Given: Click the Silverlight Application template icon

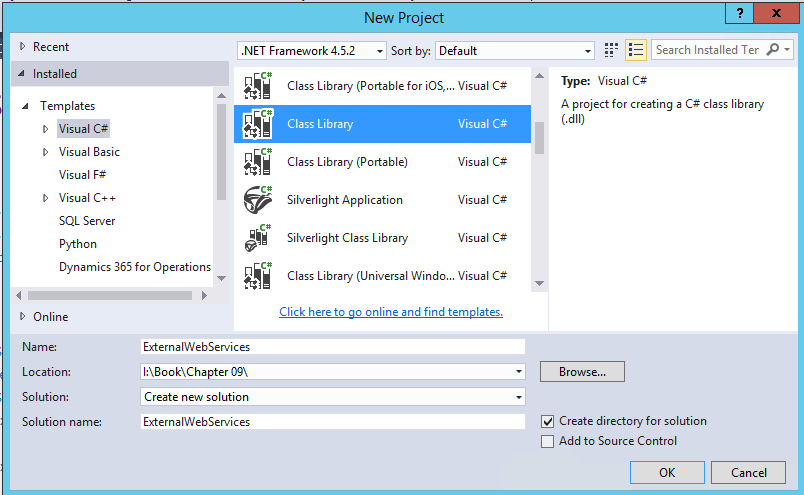Looking at the screenshot, I should (258, 200).
